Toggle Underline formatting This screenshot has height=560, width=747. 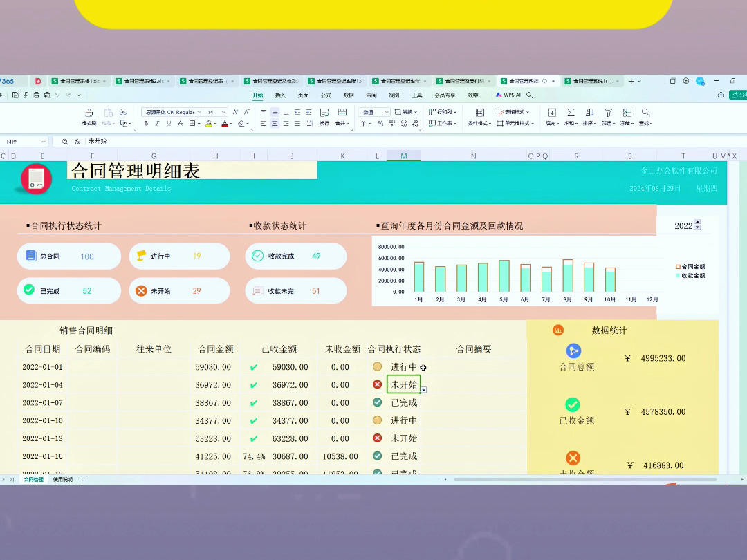point(169,123)
